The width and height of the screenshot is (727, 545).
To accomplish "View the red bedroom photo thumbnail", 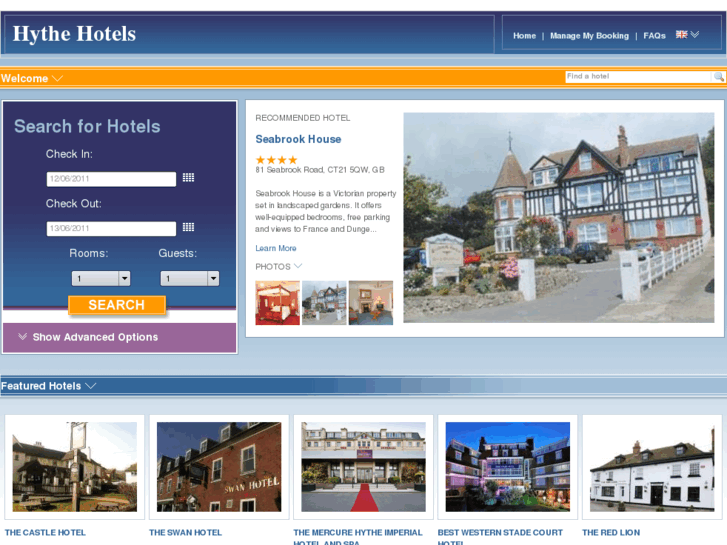I will coord(278,303).
